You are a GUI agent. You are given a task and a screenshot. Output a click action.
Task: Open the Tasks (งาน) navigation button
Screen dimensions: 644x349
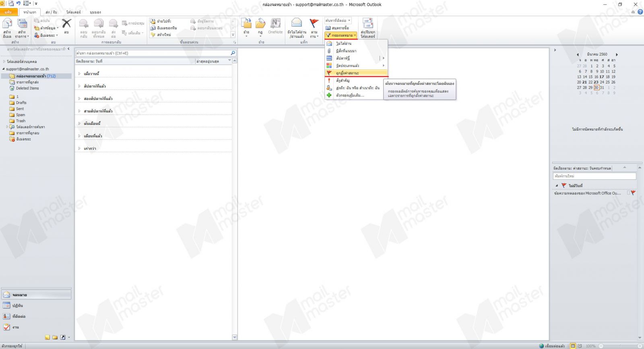pos(36,327)
